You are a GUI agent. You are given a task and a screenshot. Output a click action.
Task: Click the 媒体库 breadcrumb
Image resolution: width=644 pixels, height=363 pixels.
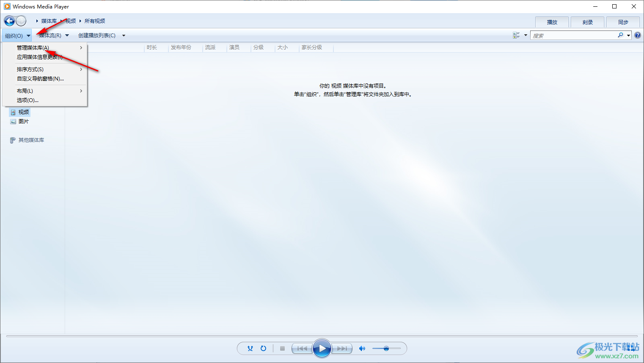tap(49, 21)
